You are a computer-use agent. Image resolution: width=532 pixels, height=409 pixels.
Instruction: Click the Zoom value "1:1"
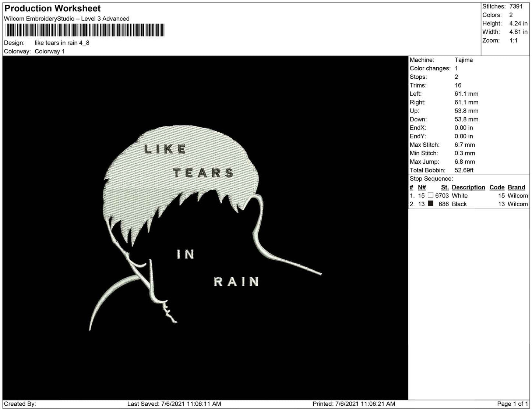[x=514, y=40]
